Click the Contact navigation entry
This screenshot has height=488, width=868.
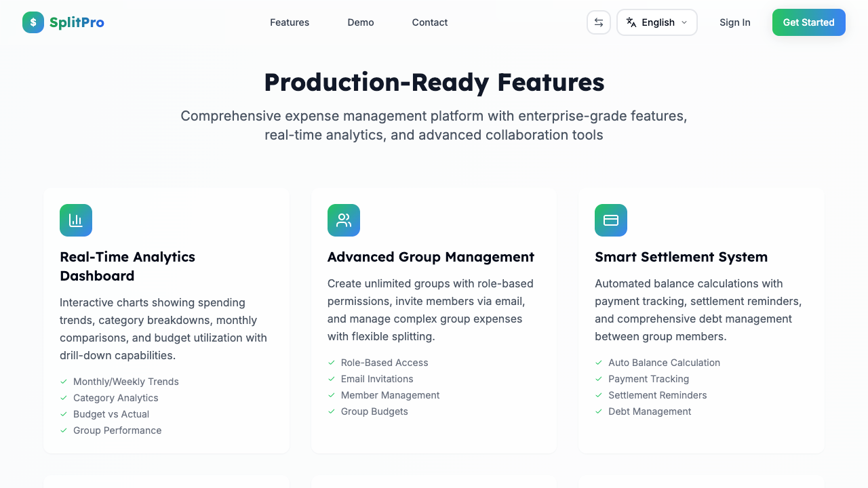430,22
